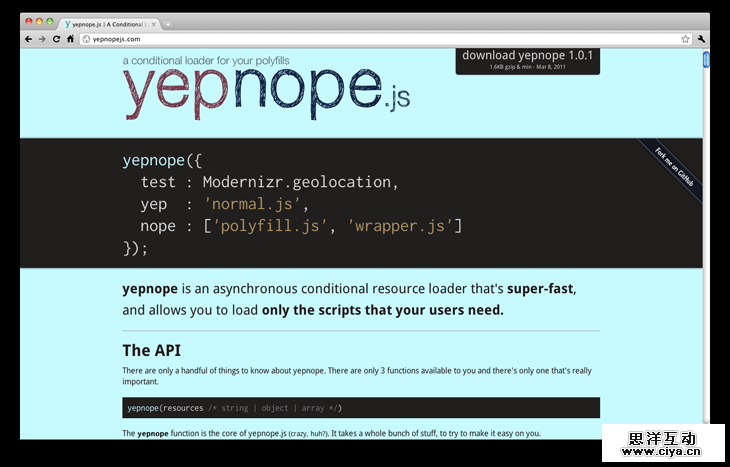Close the browser window with red button
The width and height of the screenshot is (730, 467).
coord(29,21)
